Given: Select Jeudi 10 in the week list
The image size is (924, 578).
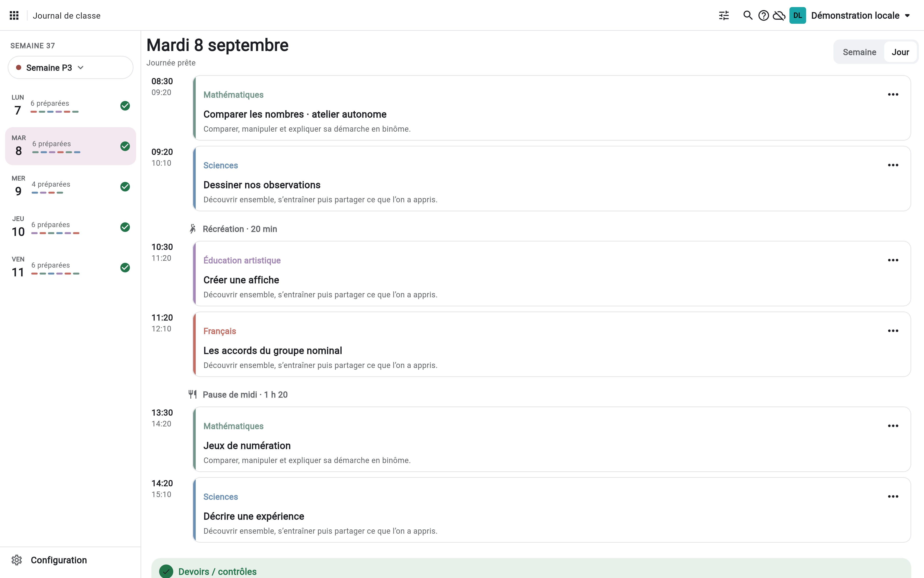Looking at the screenshot, I should coord(71,227).
